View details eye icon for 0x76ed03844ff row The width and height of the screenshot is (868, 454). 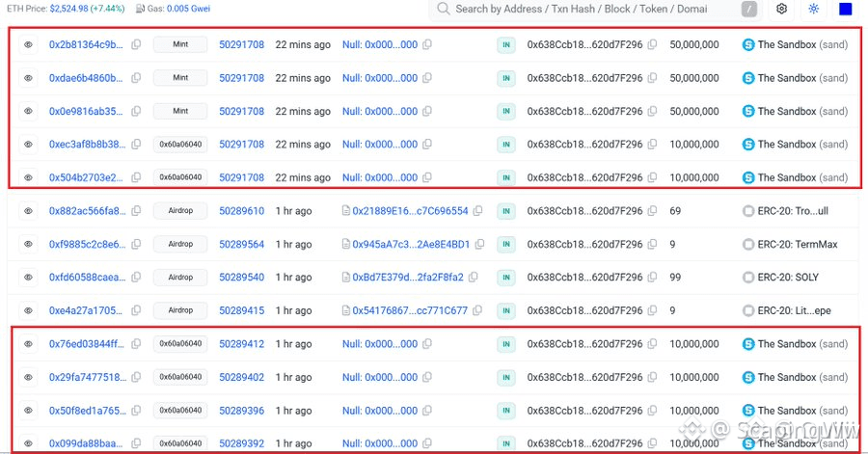tap(28, 344)
